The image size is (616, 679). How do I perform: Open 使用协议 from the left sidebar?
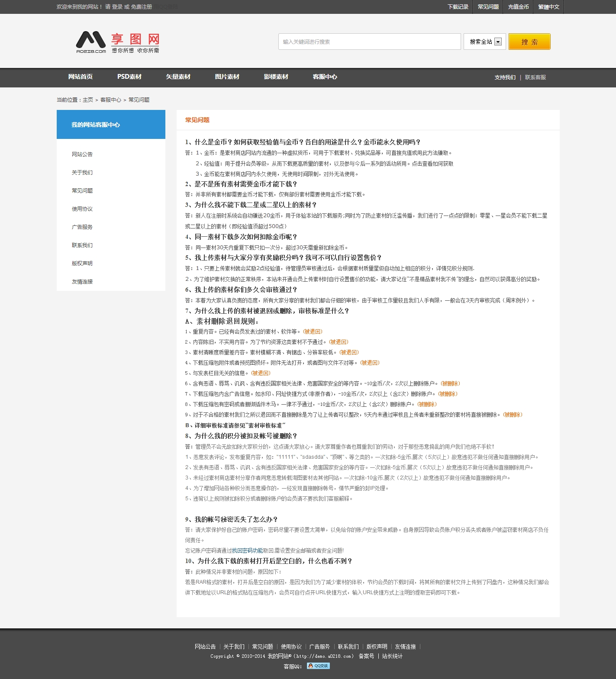[82, 209]
